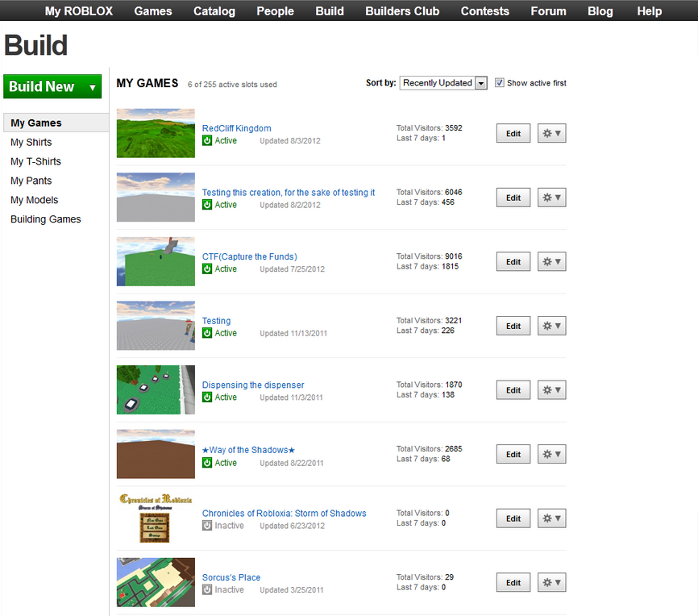This screenshot has width=698, height=616.
Task: Open My ROBLOX in the top navigation
Action: click(x=79, y=11)
